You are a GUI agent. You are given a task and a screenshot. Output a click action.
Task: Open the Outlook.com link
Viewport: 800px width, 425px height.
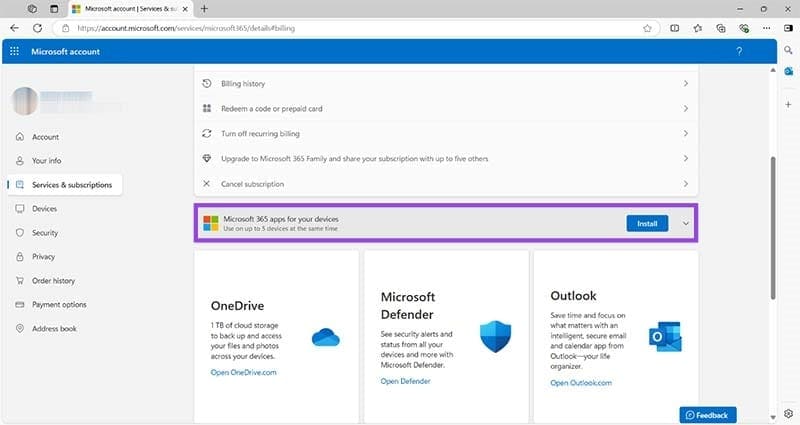click(581, 383)
